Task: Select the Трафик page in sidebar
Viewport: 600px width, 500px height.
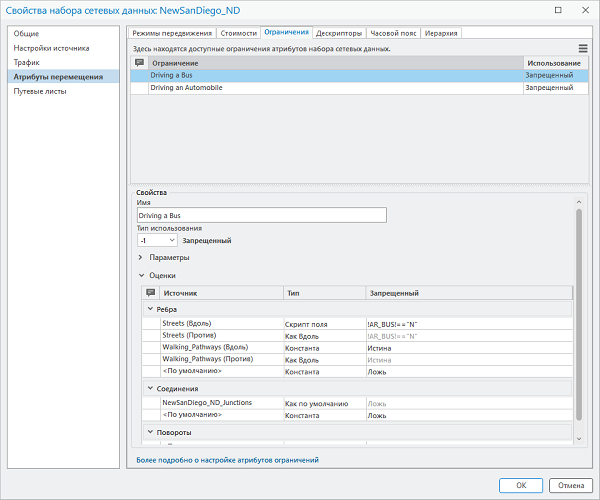Action: [27, 62]
